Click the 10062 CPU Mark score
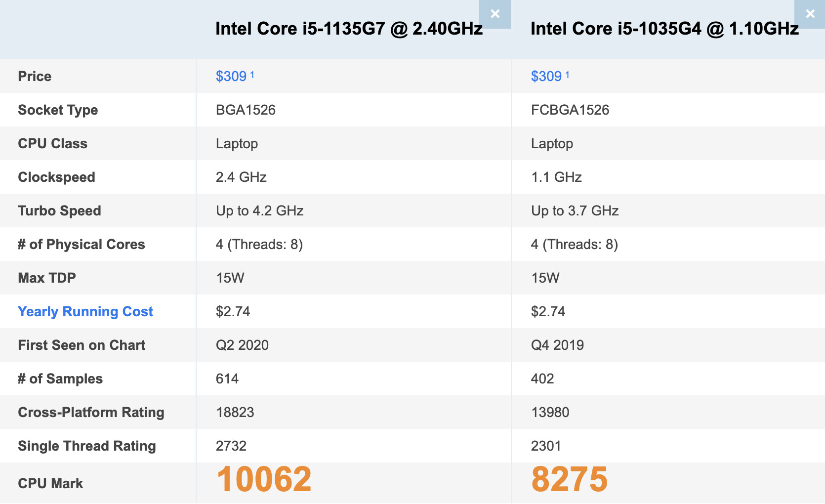 [x=264, y=479]
